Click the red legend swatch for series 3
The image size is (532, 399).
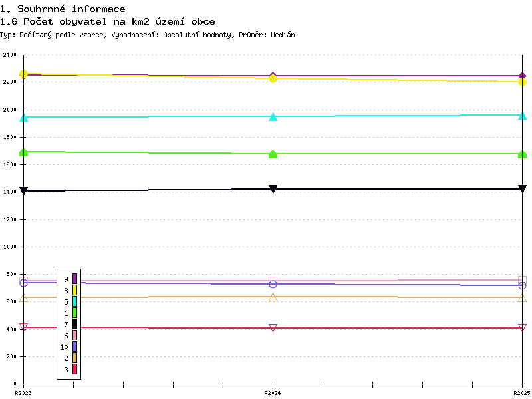click(x=74, y=369)
